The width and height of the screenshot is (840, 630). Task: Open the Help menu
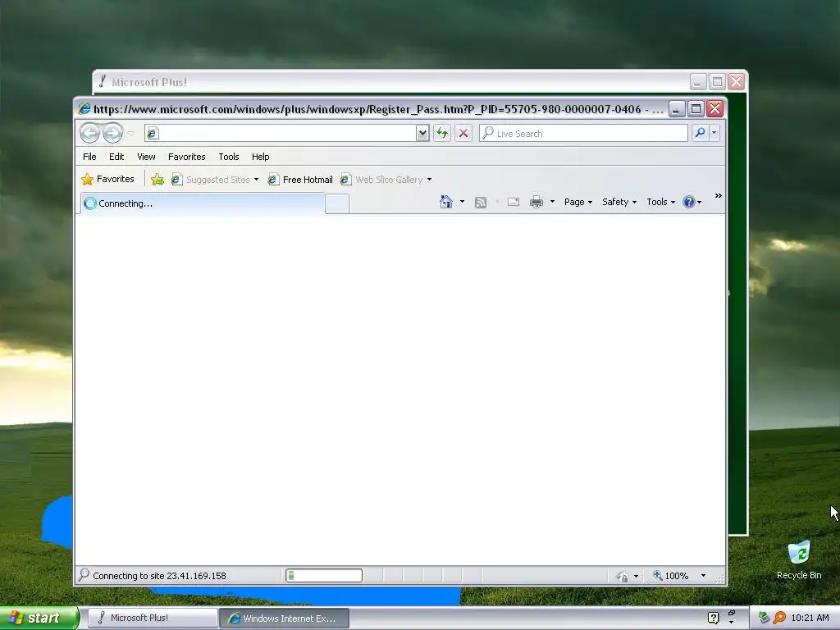click(x=260, y=157)
